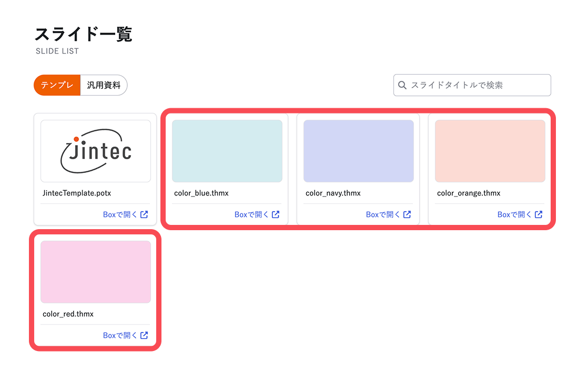
Task: Click Boxで開く text under color_red.thmx
Action: 120,335
